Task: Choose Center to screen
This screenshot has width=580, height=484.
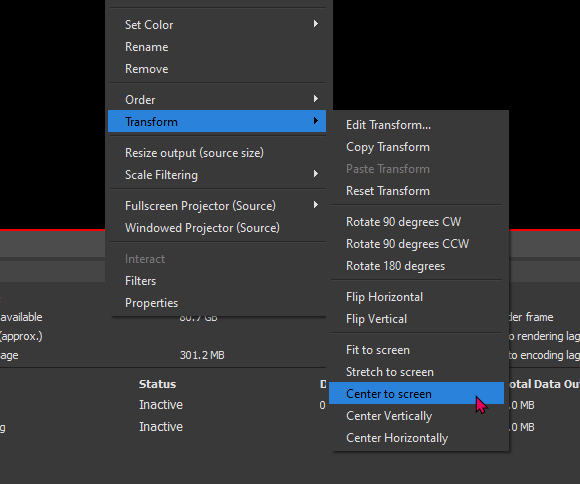Action: 417,394
